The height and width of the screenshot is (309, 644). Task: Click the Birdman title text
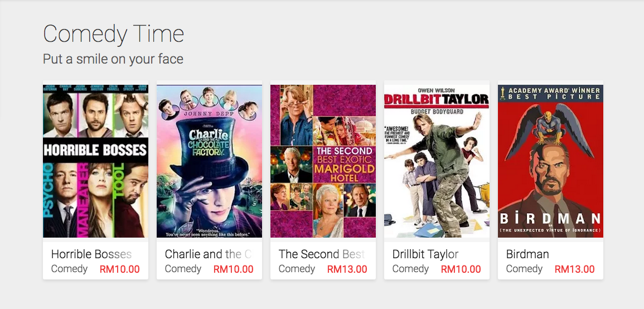click(x=527, y=254)
